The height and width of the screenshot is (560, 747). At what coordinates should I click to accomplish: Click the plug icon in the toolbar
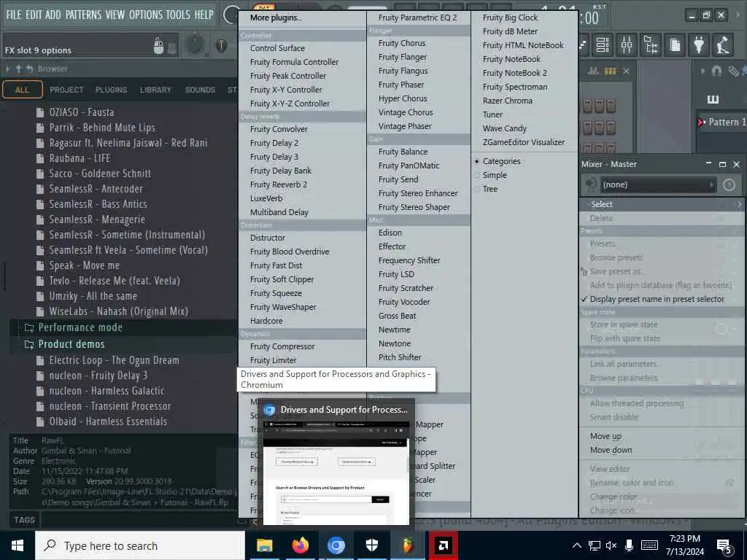pyautogui.click(x=699, y=44)
